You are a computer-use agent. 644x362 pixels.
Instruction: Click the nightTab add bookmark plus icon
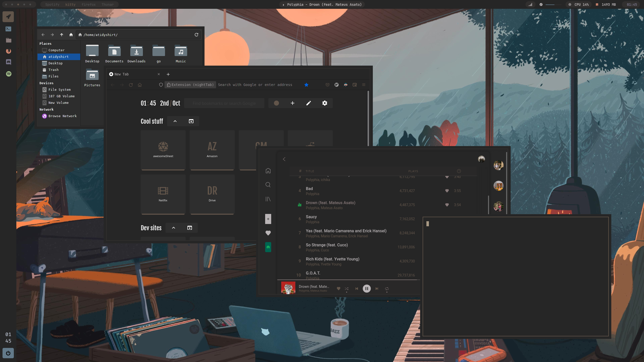pyautogui.click(x=292, y=103)
